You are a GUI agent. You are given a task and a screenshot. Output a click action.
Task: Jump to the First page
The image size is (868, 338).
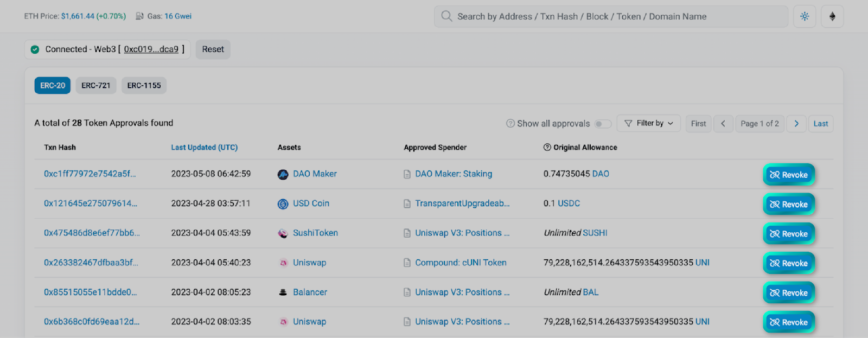tap(699, 124)
